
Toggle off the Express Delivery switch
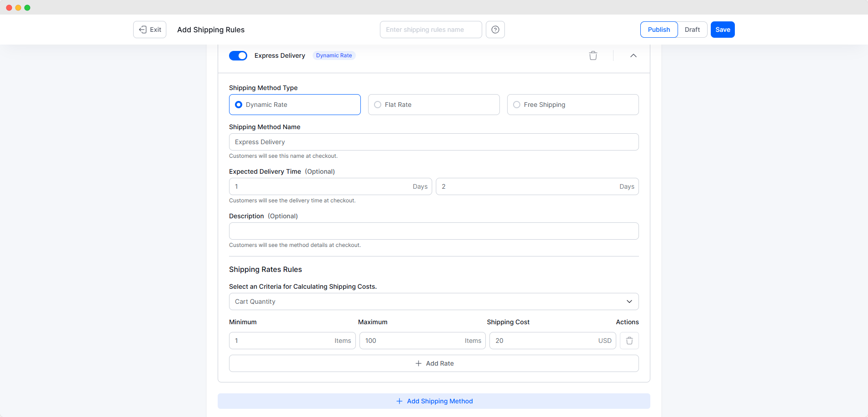[238, 55]
